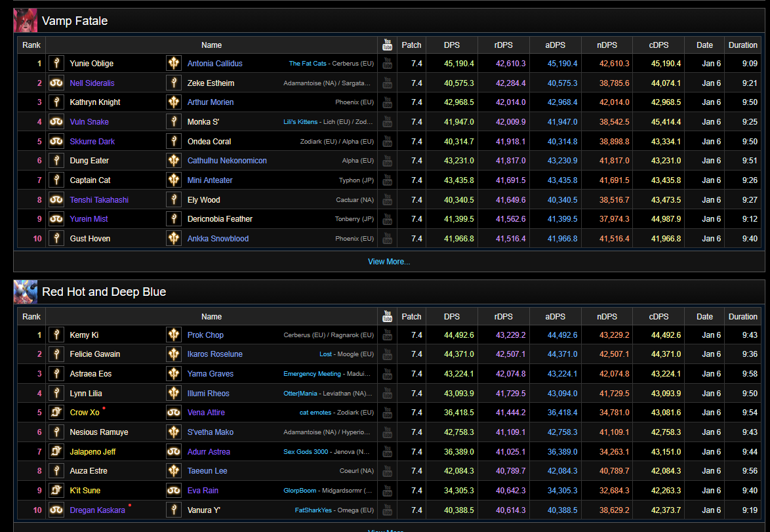770x532 pixels.
Task: Click DPS column header in Vamp Fatale table
Action: (452, 45)
